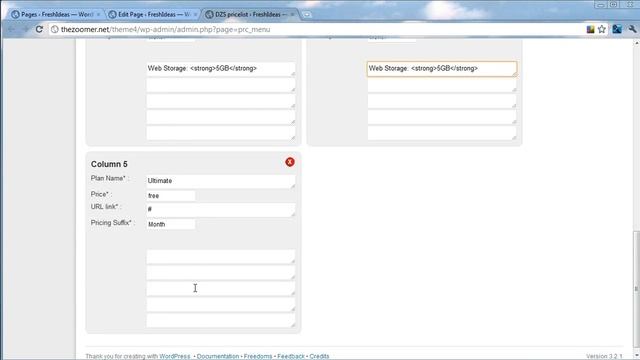Edit the Pricing Suffix field with Month
Screen dimensions: 640x360
pos(171,224)
